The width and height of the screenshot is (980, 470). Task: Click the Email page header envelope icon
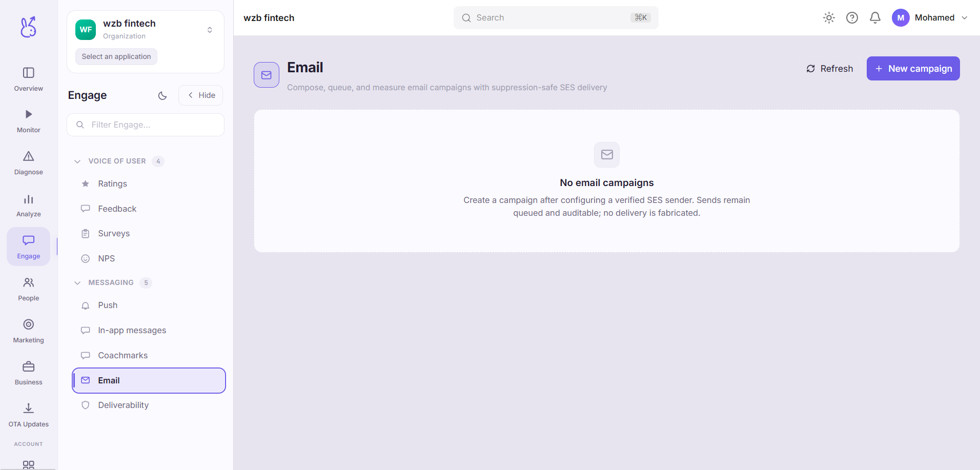point(267,75)
